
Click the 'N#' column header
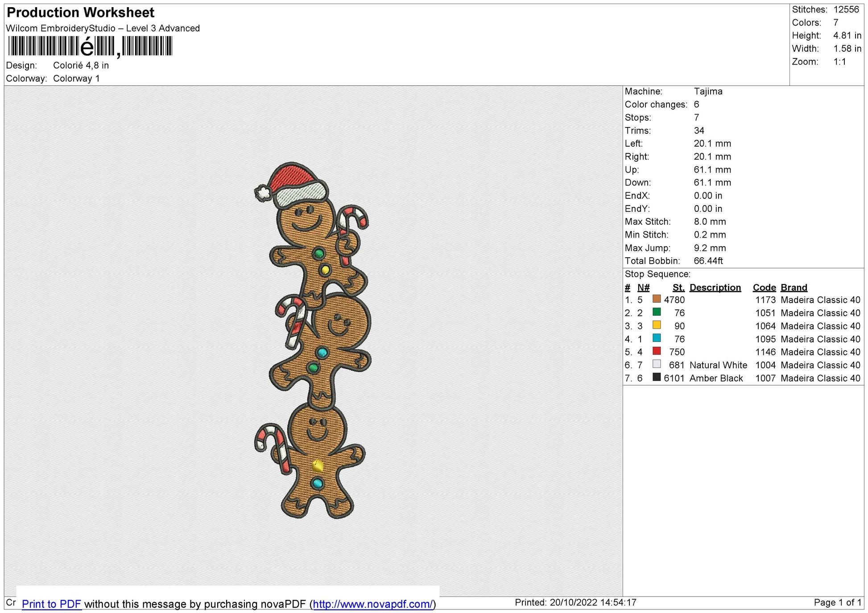click(643, 288)
